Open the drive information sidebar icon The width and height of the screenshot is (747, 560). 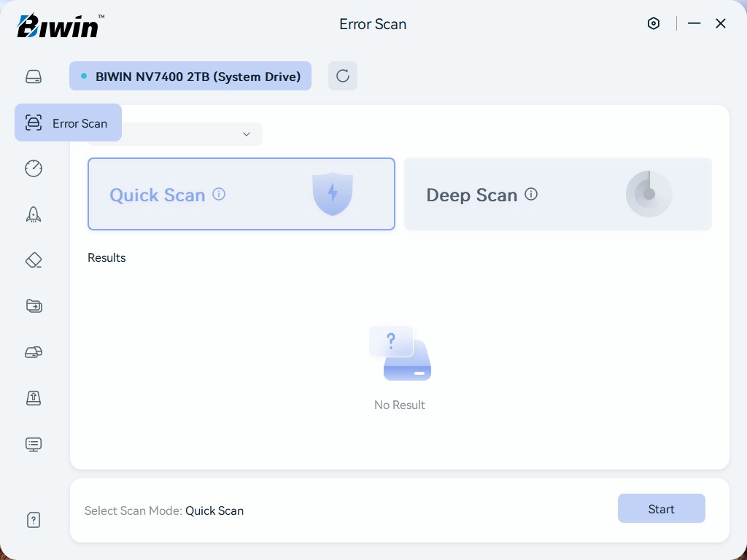[34, 77]
